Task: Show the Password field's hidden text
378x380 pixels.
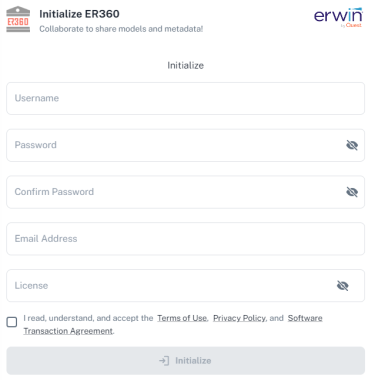Action: pyautogui.click(x=352, y=145)
